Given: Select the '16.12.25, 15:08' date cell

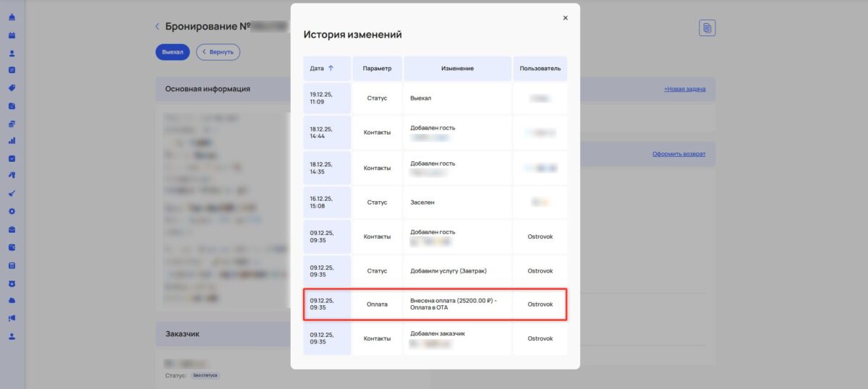Looking at the screenshot, I should pyautogui.click(x=327, y=202).
